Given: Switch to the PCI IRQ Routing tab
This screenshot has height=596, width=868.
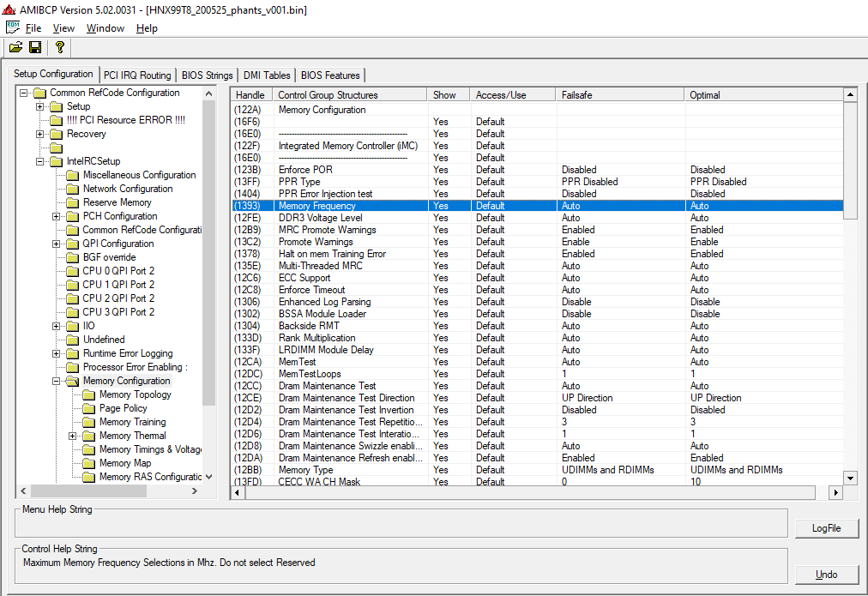Looking at the screenshot, I should tap(137, 75).
